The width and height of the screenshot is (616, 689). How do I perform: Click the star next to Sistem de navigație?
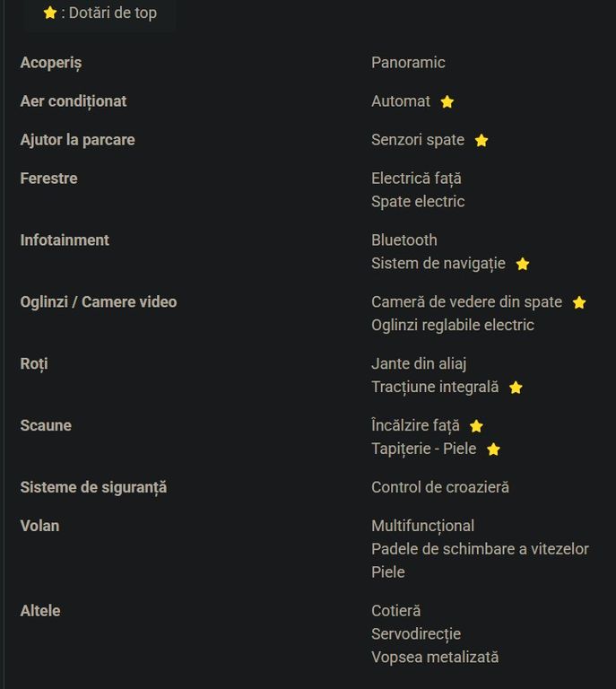[523, 265]
